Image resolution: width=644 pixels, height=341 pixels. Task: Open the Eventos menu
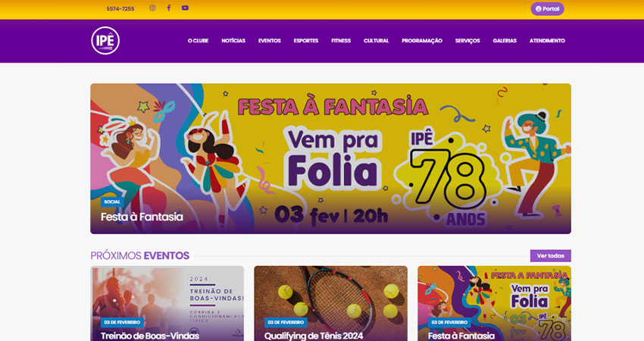coord(270,41)
